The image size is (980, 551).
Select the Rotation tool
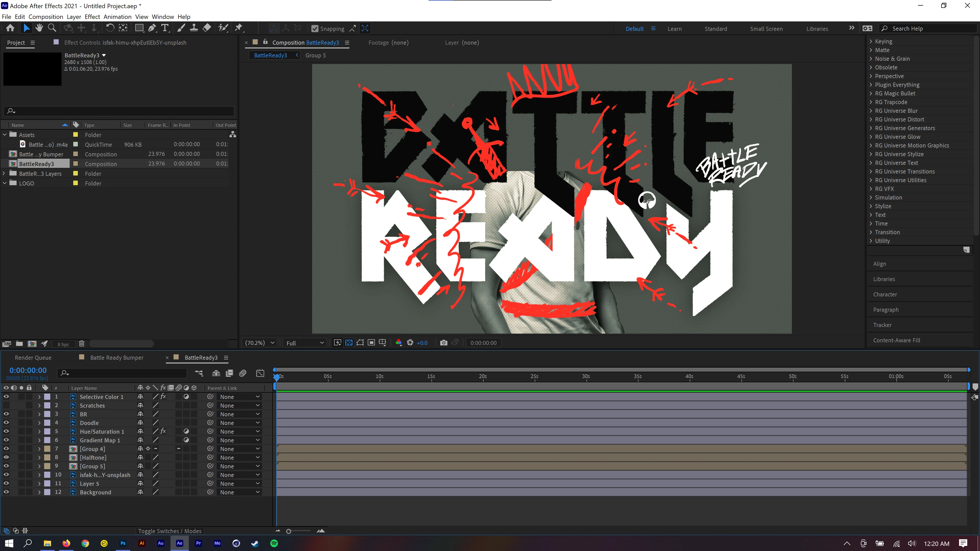pyautogui.click(x=109, y=28)
